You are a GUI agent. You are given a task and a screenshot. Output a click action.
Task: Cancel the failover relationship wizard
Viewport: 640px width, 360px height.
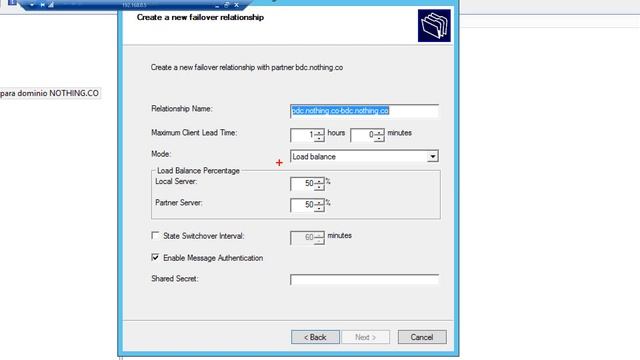click(x=422, y=337)
